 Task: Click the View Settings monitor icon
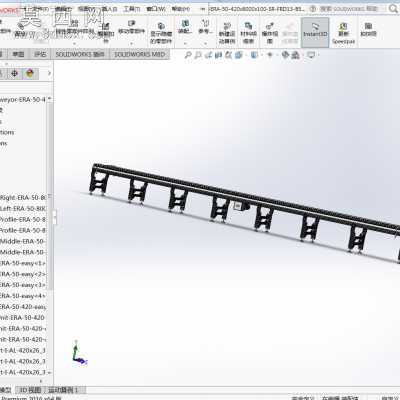click(x=311, y=55)
